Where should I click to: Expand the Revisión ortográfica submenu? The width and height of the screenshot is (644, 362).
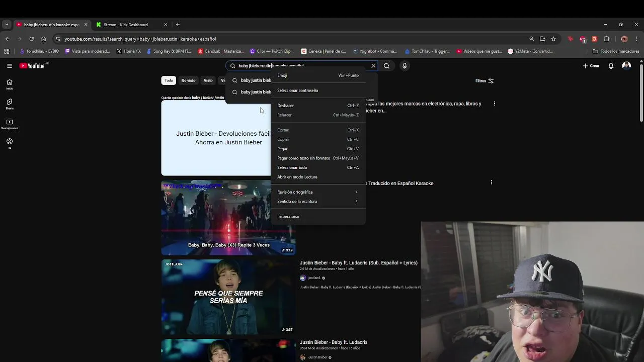point(318,192)
